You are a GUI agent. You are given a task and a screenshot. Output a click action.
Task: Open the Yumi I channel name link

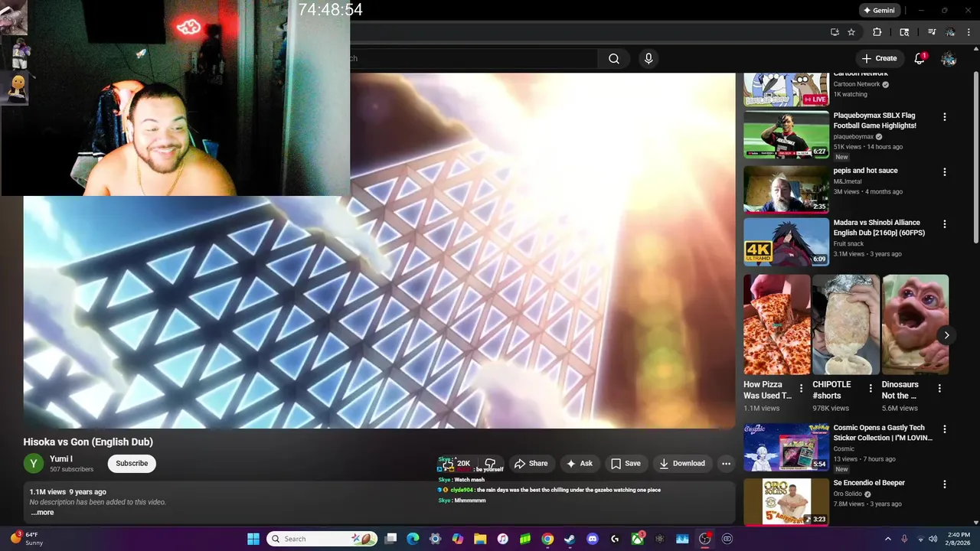pos(61,458)
